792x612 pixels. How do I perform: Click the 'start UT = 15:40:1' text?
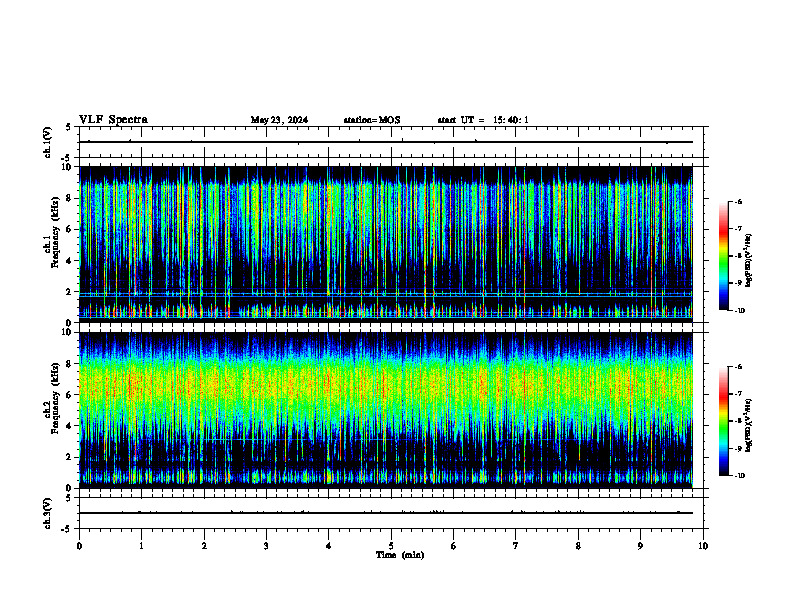click(483, 120)
